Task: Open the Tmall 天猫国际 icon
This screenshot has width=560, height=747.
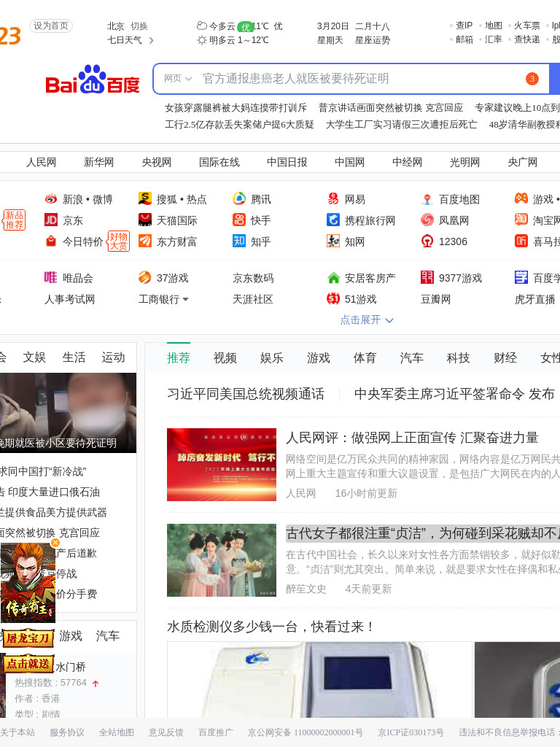Action: point(145,220)
